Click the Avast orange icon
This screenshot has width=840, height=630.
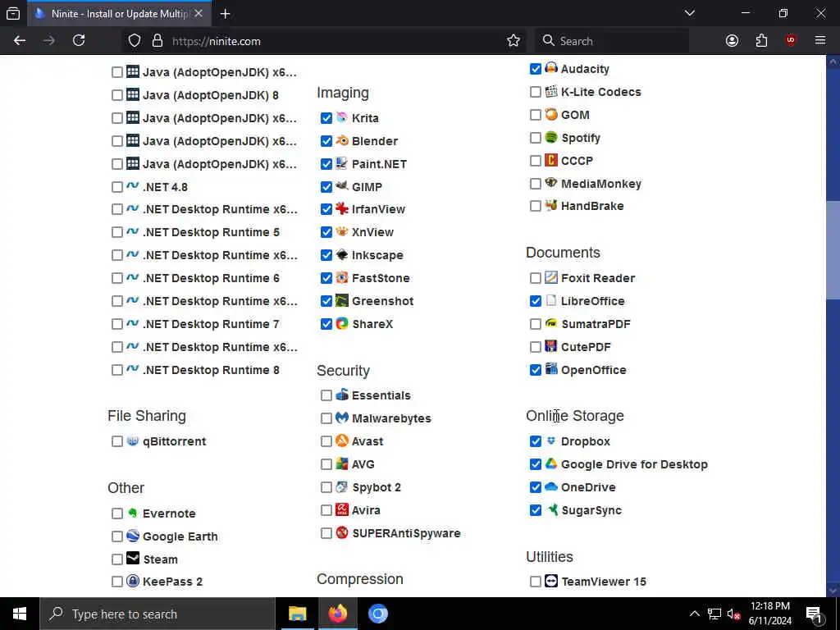(x=342, y=441)
